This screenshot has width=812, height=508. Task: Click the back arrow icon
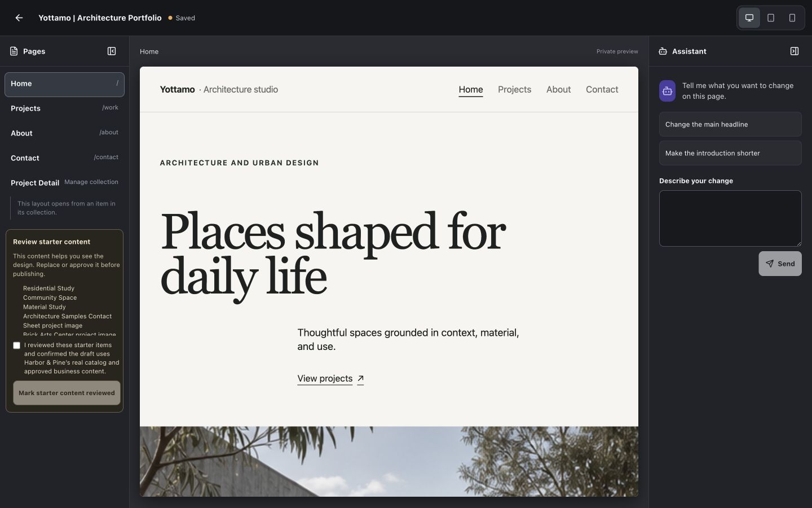point(19,18)
